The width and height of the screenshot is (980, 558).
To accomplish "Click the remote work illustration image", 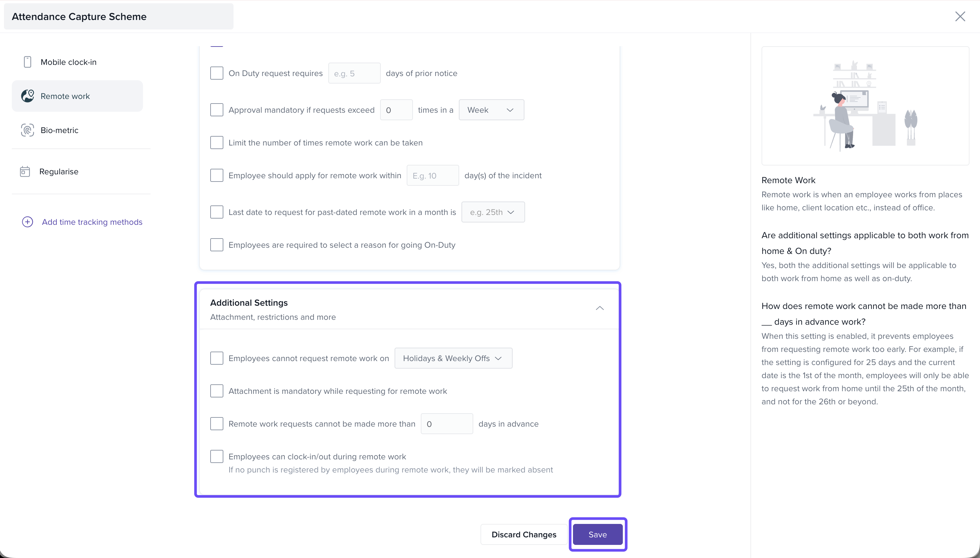I will (865, 106).
